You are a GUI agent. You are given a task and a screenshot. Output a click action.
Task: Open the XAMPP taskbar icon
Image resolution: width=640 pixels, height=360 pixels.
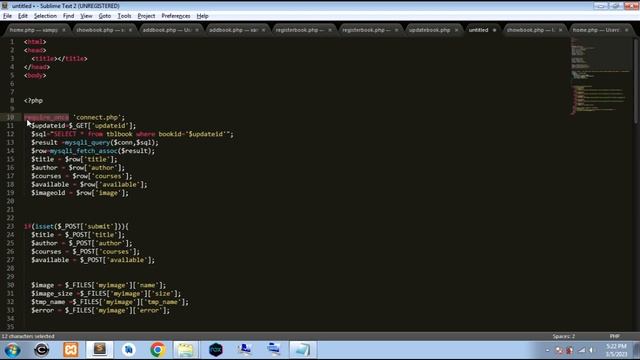[71, 350]
